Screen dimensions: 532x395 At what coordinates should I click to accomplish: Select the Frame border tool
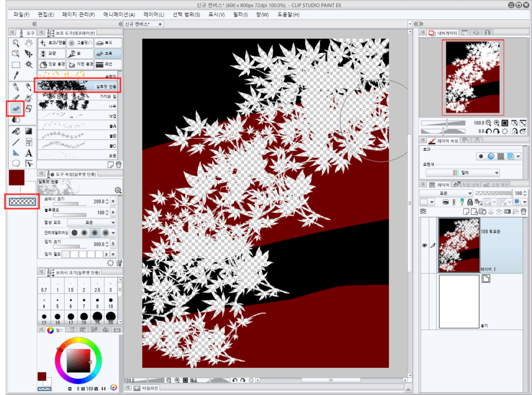pyautogui.click(x=29, y=142)
